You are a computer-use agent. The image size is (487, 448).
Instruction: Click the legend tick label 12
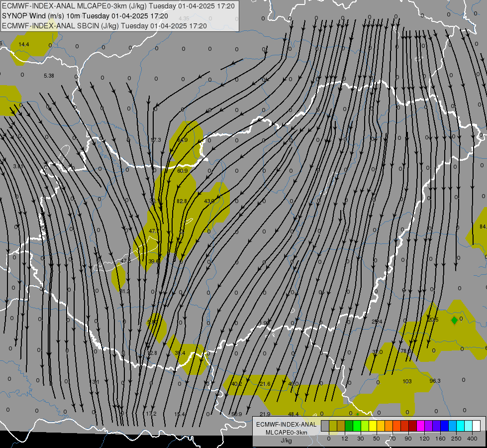(x=344, y=439)
